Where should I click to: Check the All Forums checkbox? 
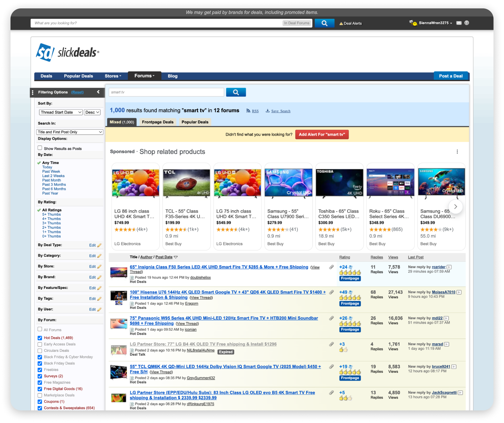point(40,329)
